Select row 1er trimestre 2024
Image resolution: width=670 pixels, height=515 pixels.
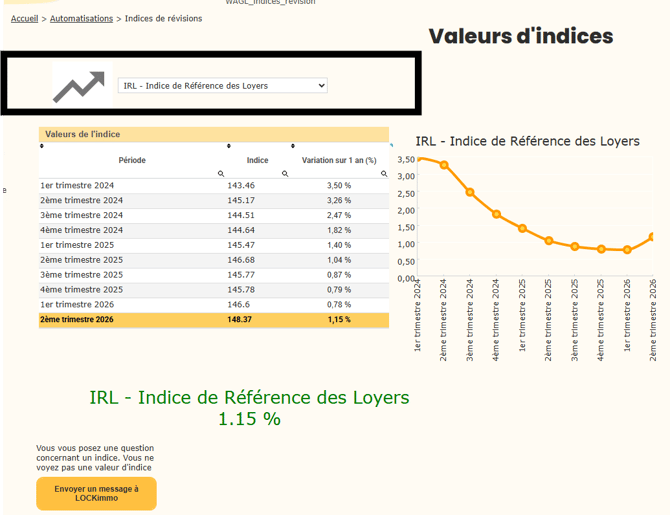click(214, 185)
